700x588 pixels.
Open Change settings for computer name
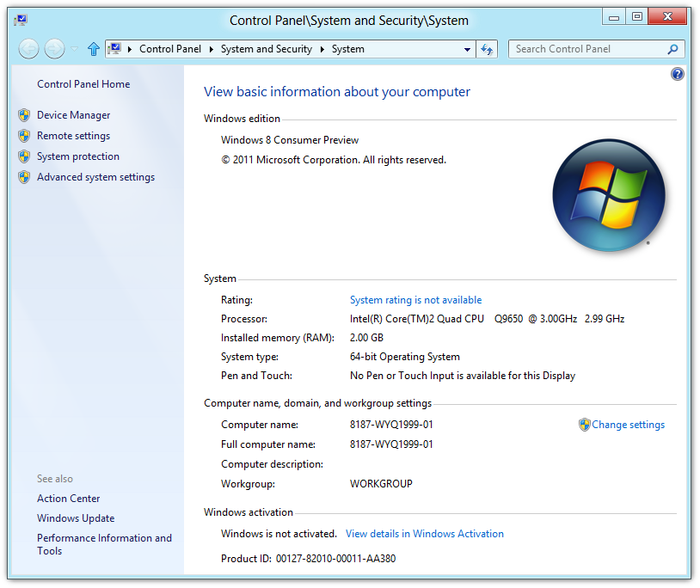point(628,425)
